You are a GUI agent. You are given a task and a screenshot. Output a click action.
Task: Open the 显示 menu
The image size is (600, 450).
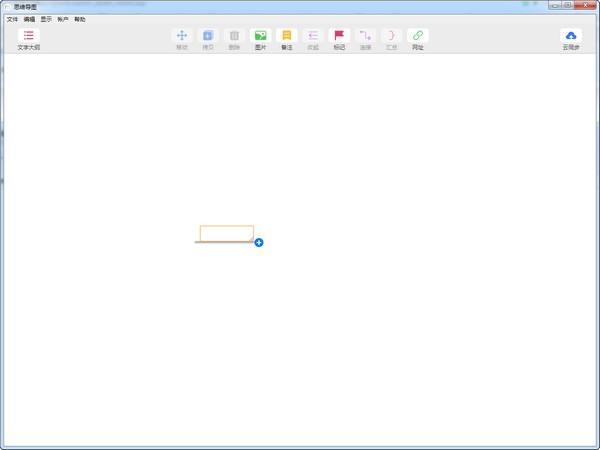(x=46, y=19)
